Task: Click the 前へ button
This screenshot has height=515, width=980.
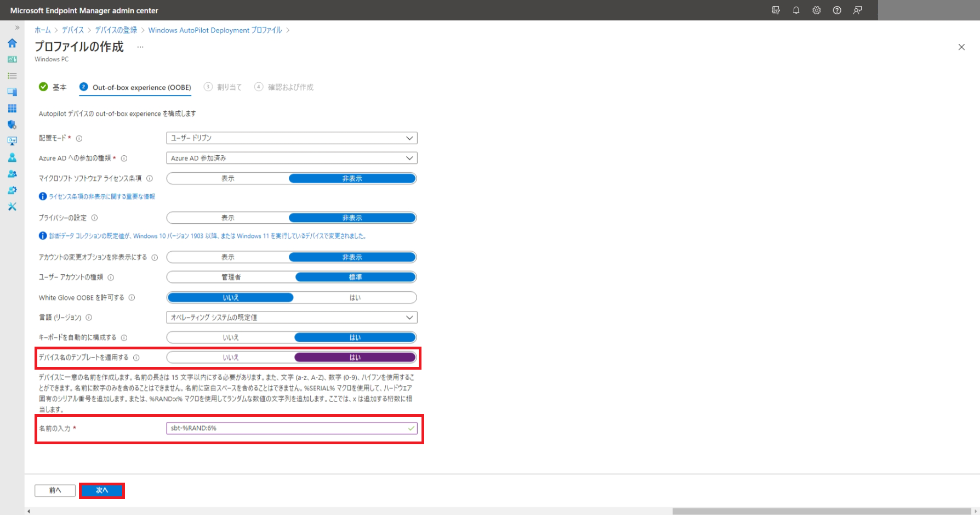Action: click(x=55, y=490)
